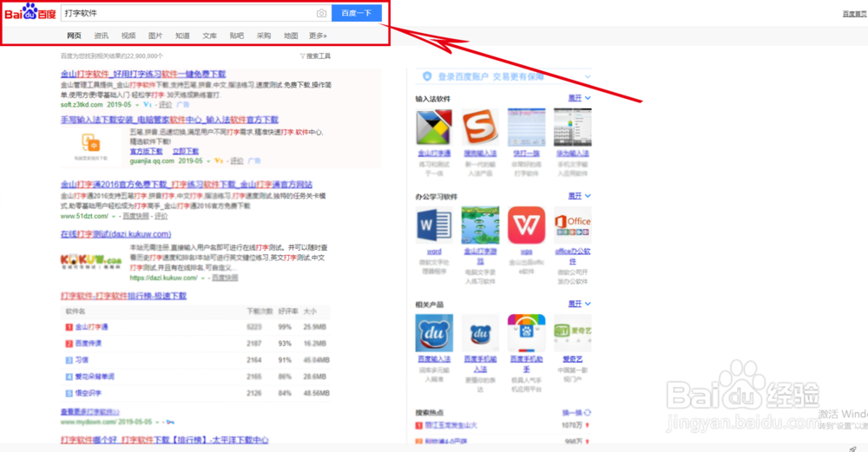This screenshot has height=452, width=868.
Task: Click the 搜狗输入法 text link
Action: pos(480,154)
